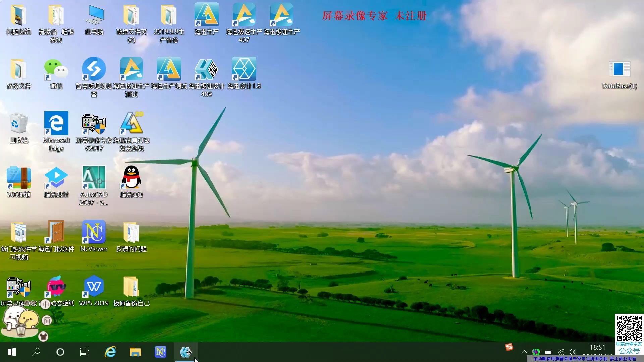The image size is (644, 362).
Task: Select the 回收站 recycle bin icon
Action: pos(19,123)
